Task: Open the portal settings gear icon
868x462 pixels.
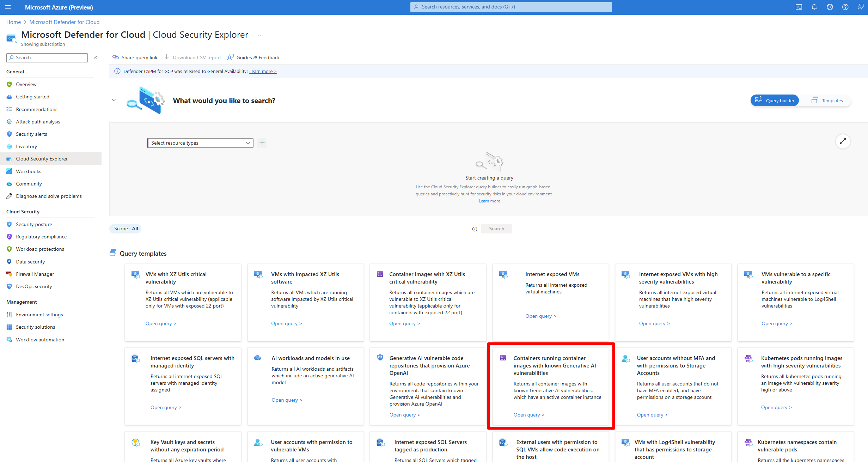Action: tap(830, 7)
